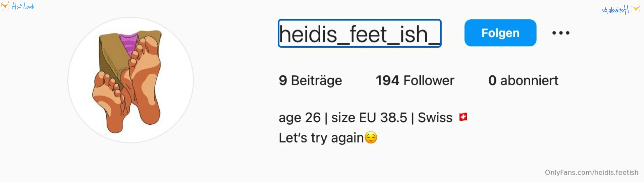
Task: Click the orange icon beside Hot Leak text
Action: pyautogui.click(x=5, y=6)
